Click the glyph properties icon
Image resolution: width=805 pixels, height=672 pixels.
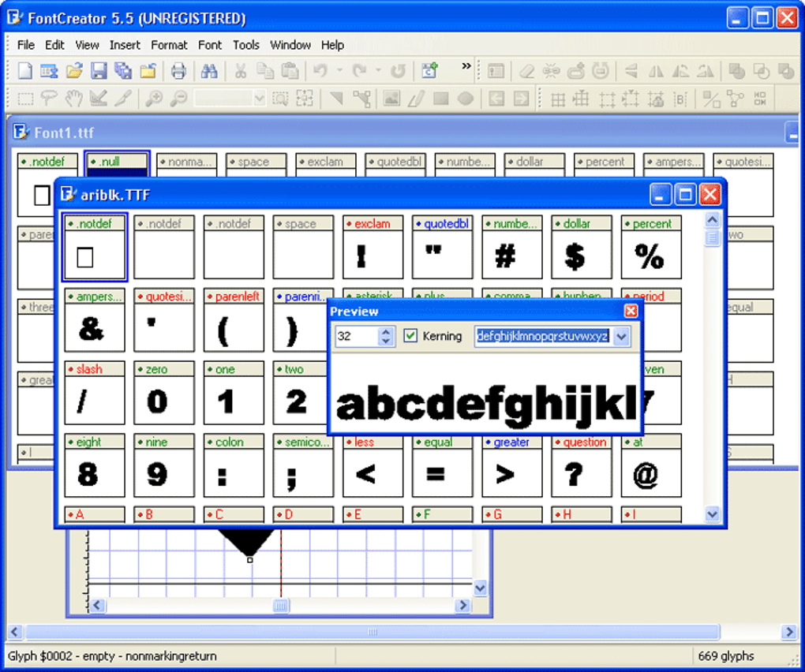(496, 70)
